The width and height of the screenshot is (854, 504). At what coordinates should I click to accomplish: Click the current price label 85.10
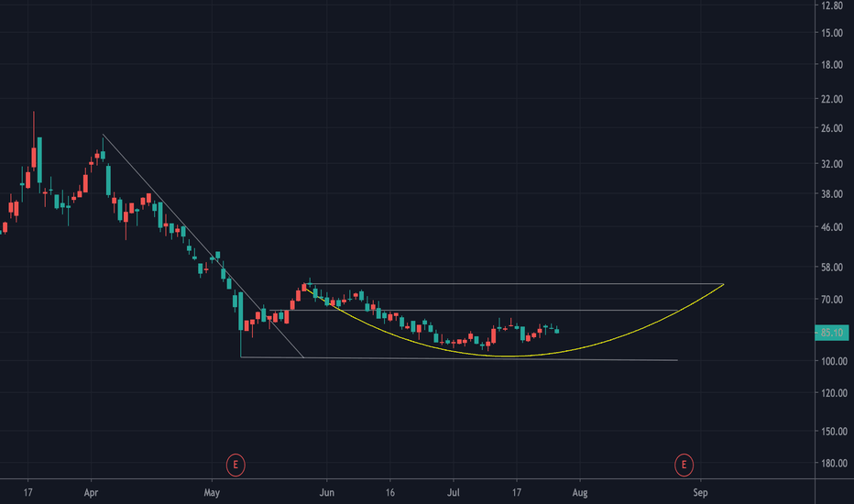[x=831, y=333]
